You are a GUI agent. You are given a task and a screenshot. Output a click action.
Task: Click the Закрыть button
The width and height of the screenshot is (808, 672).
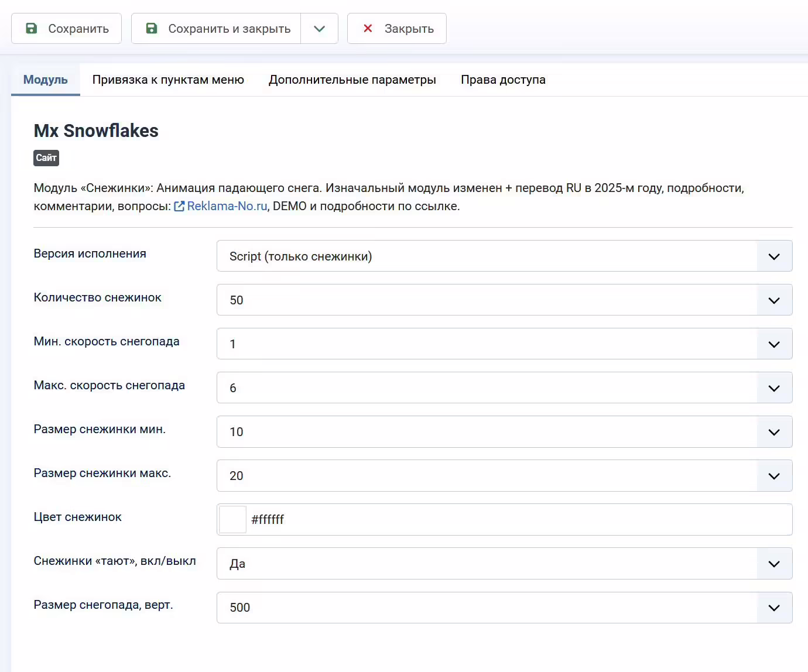click(x=397, y=29)
